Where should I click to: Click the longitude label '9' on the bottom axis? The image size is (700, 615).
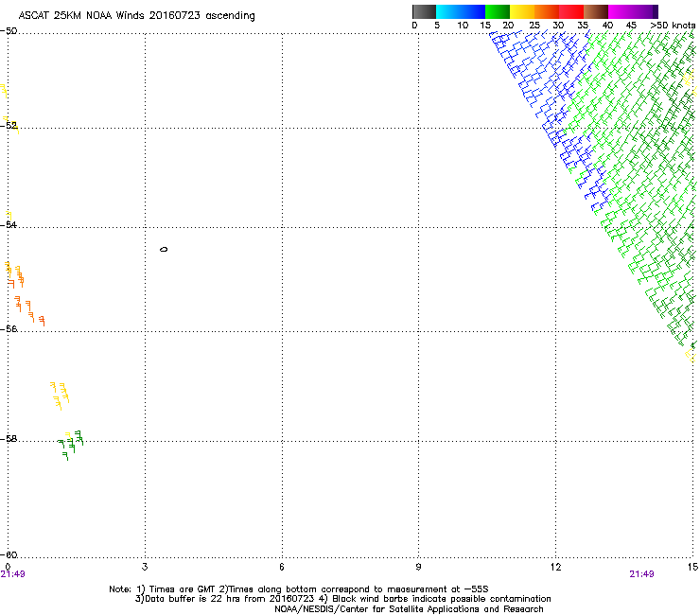click(418, 567)
